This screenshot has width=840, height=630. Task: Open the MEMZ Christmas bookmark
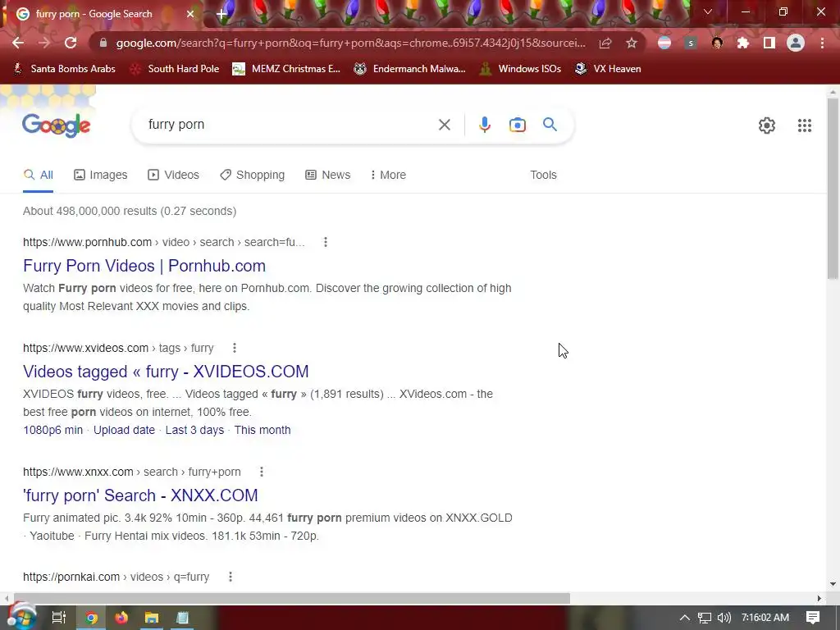[x=286, y=69]
